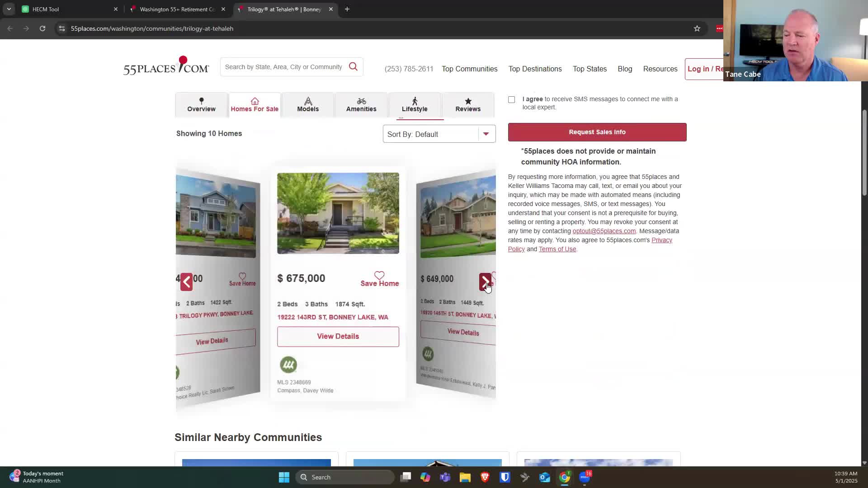Image resolution: width=868 pixels, height=488 pixels.
Task: Open the Sort By Default dropdown
Action: (x=439, y=134)
